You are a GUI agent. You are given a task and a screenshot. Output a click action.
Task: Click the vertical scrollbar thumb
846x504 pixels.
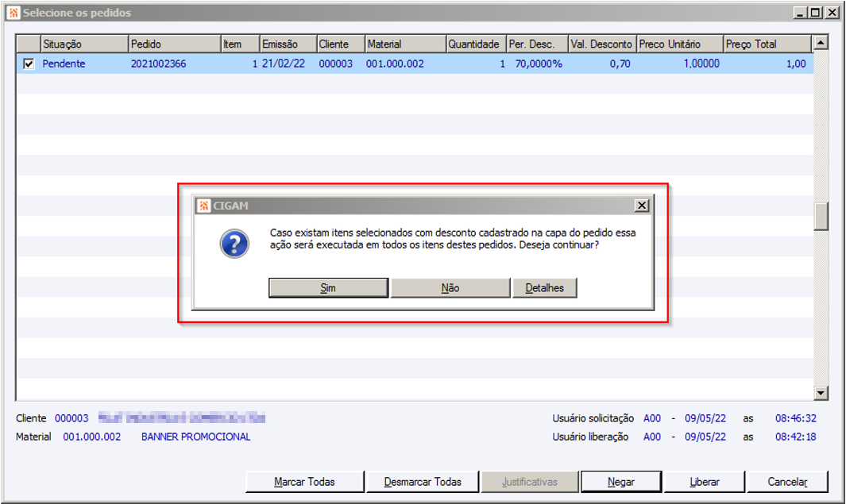tap(821, 216)
